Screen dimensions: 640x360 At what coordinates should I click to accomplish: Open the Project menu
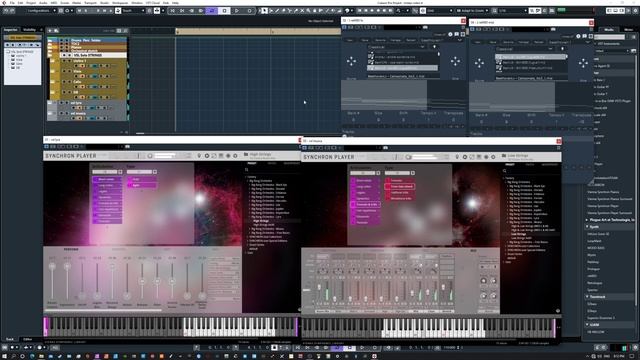pyautogui.click(x=31, y=2)
